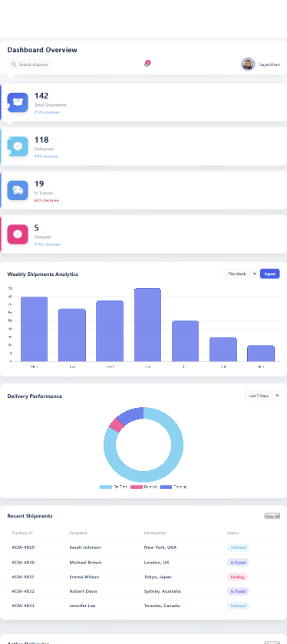Click recipient Emma Wilson
The height and width of the screenshot is (644, 287).
tap(84, 577)
